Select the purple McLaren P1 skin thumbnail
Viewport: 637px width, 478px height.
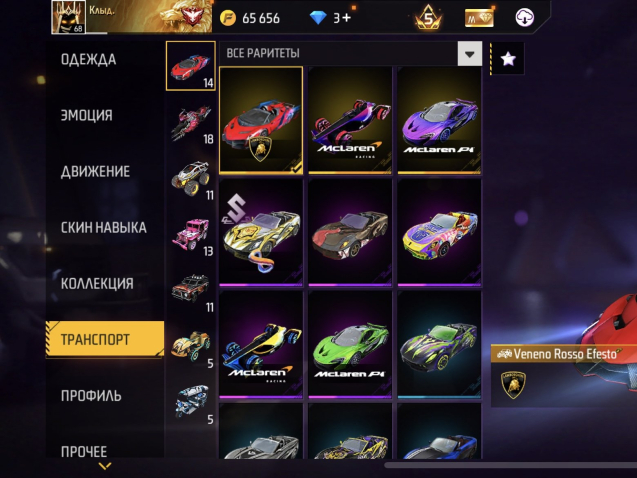[x=439, y=121]
